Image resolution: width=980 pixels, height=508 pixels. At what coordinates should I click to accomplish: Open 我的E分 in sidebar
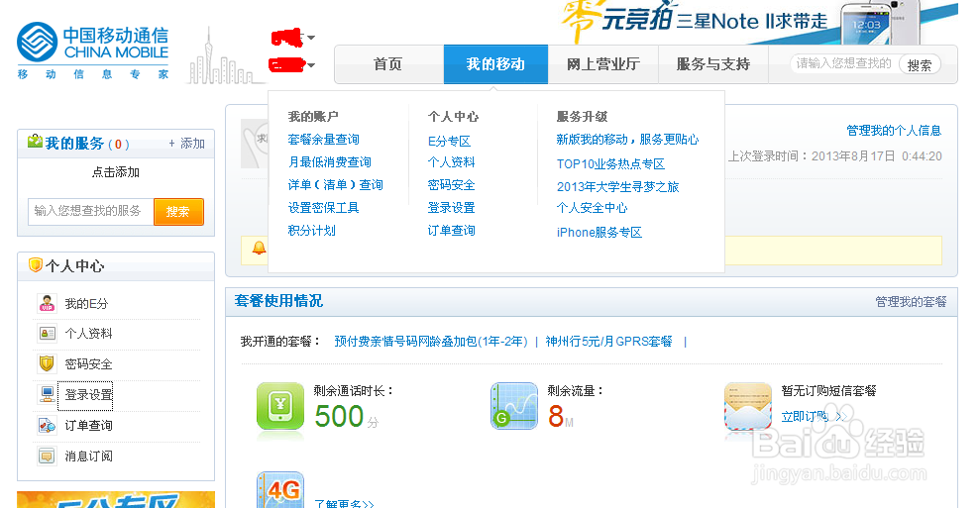pos(86,304)
